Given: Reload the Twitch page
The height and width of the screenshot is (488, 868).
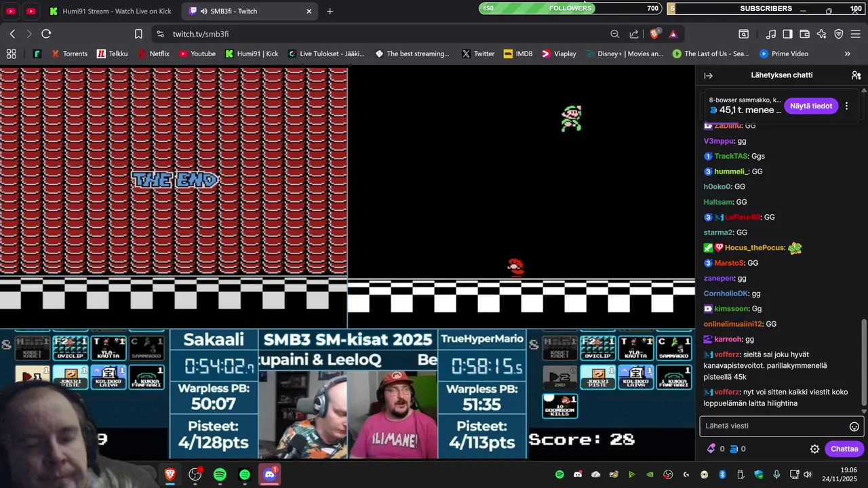Looking at the screenshot, I should (x=46, y=34).
